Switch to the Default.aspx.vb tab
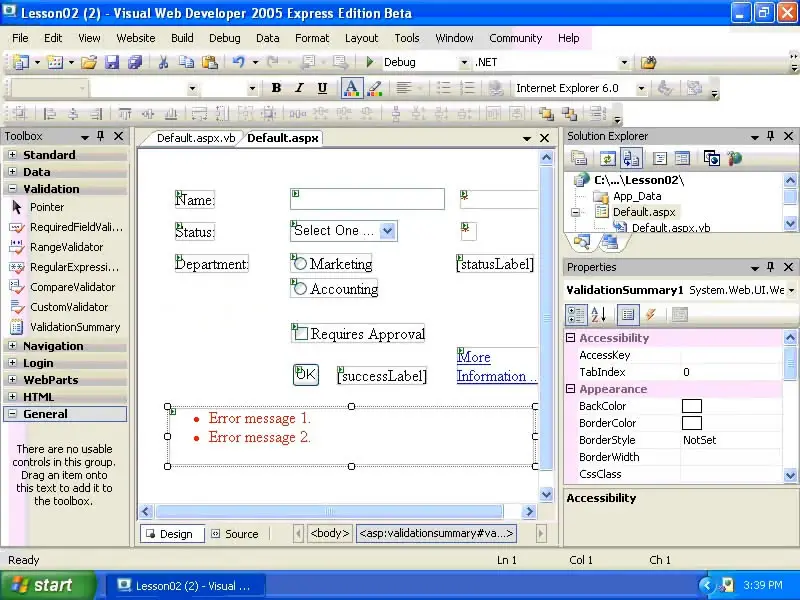This screenshot has width=800, height=600. pos(196,138)
